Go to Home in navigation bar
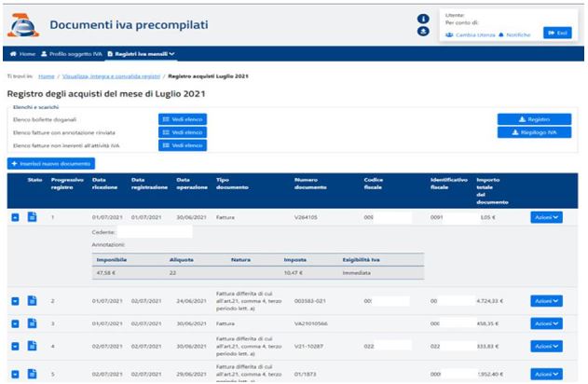The image size is (588, 384). 23,54
